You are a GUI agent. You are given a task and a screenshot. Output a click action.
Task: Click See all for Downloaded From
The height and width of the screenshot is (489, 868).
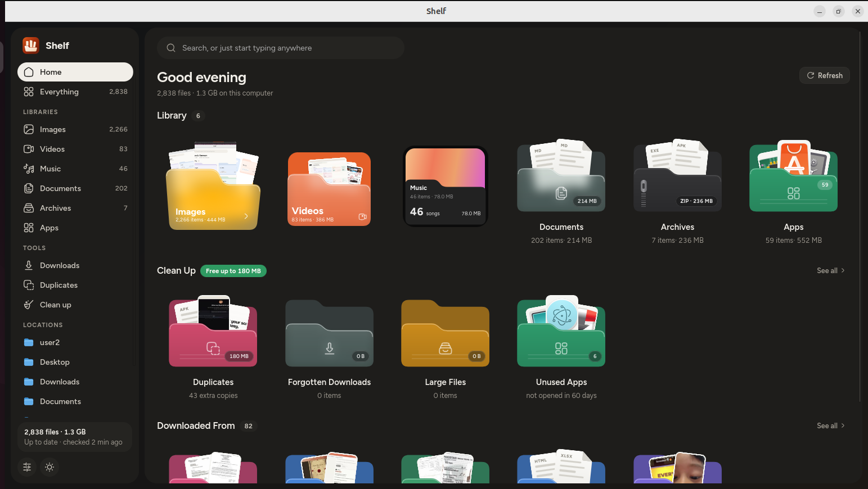(831, 425)
